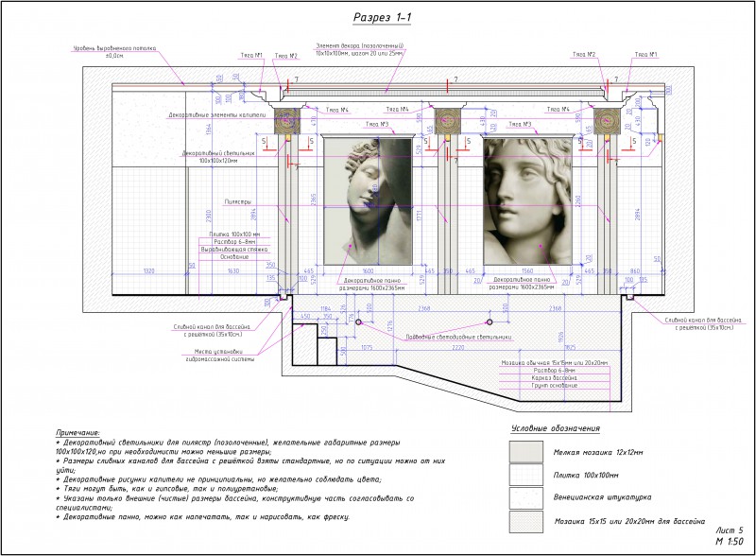This screenshot has height=556, width=756.
Task: Pick the "Мелкая мозаика 12х12мм" legend swatch
Action: click(526, 452)
